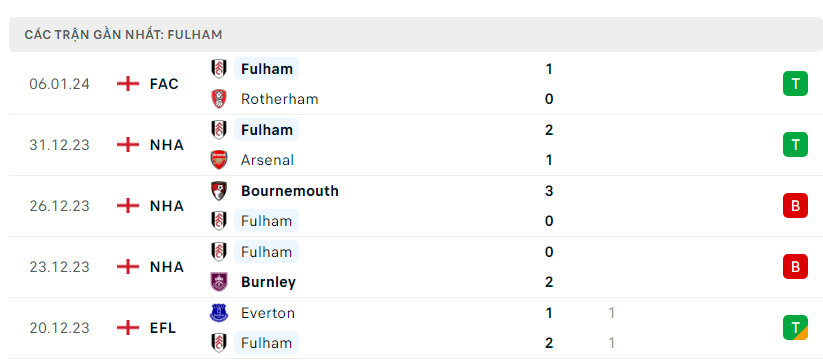Image resolution: width=823 pixels, height=362 pixels.
Task: Open the Everton team link
Action: [268, 313]
